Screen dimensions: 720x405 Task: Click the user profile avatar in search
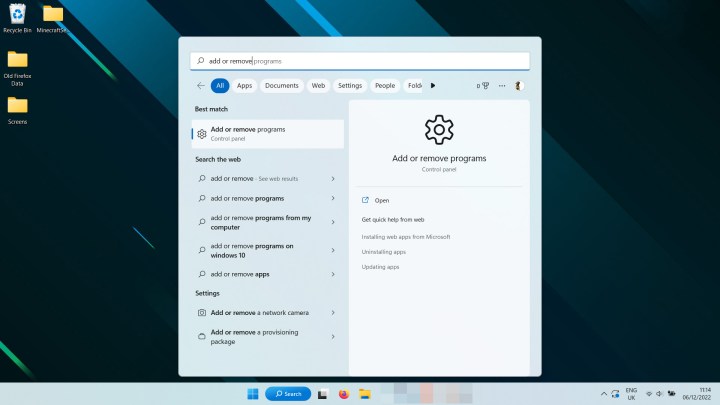click(518, 86)
